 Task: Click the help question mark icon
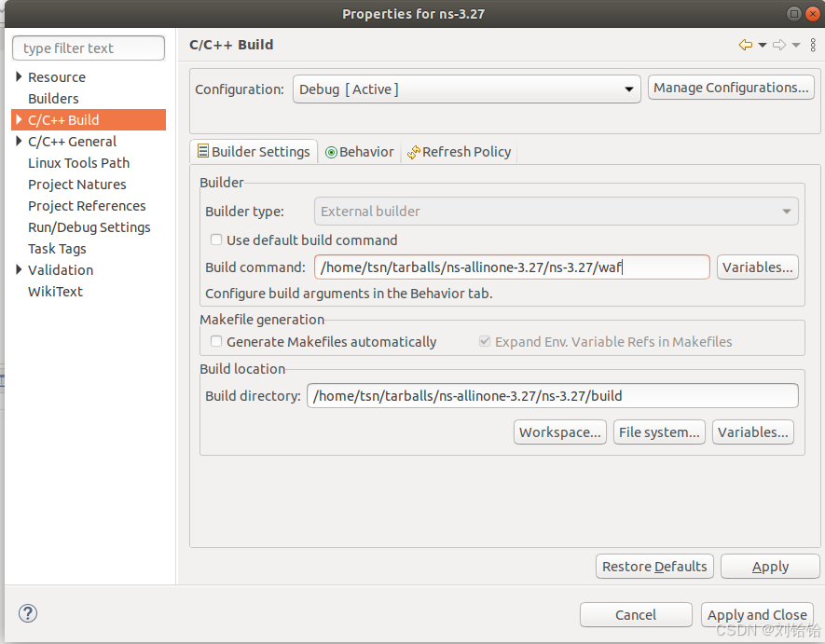pyautogui.click(x=27, y=613)
